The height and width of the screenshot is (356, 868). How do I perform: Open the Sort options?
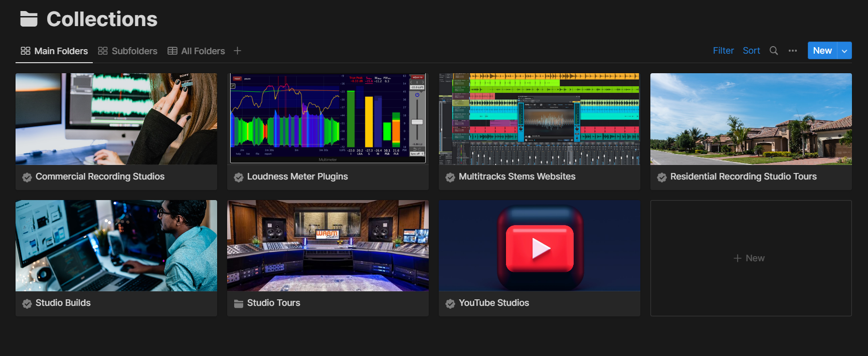(x=751, y=51)
